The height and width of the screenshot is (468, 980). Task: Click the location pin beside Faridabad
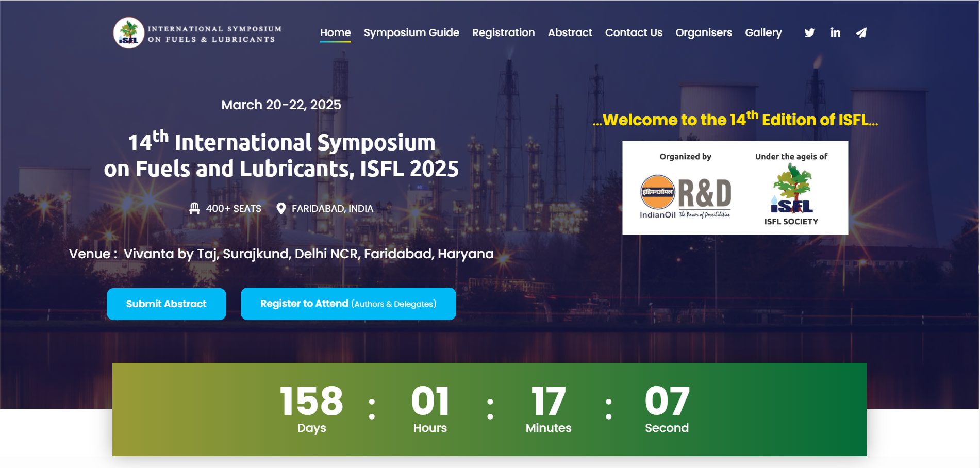tap(281, 208)
